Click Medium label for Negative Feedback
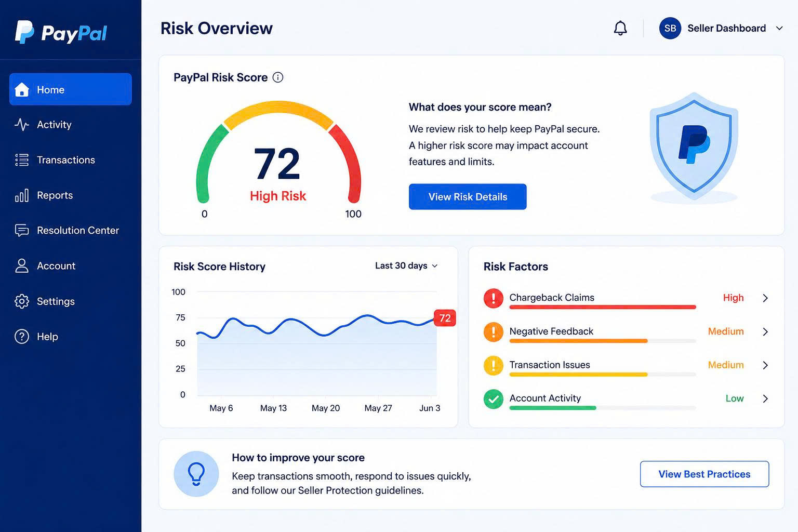Image resolution: width=798 pixels, height=532 pixels. tap(726, 331)
